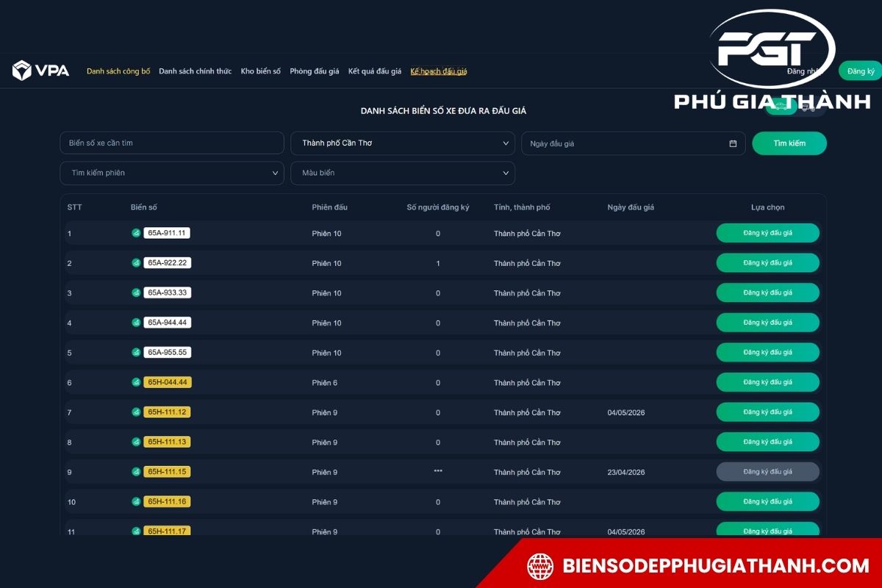Click the Số người đăng ký column header

[438, 207]
